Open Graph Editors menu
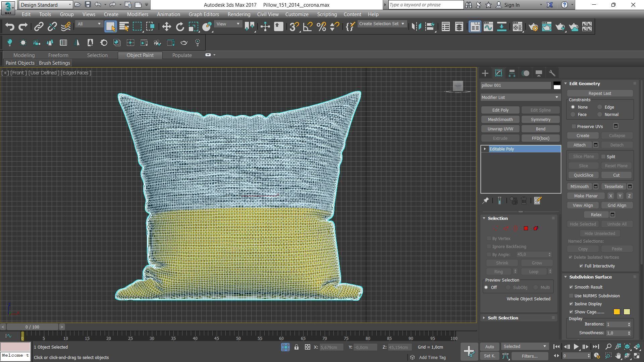 point(204,14)
